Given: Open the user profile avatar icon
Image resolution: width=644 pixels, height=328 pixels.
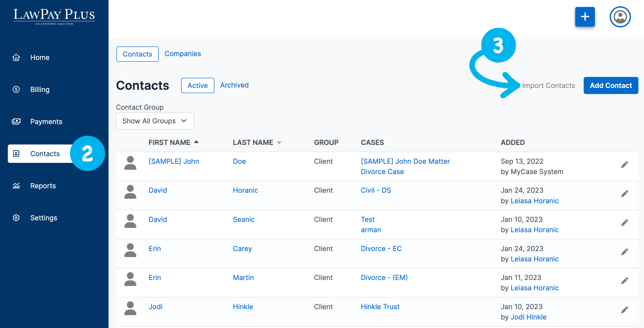Looking at the screenshot, I should point(620,17).
